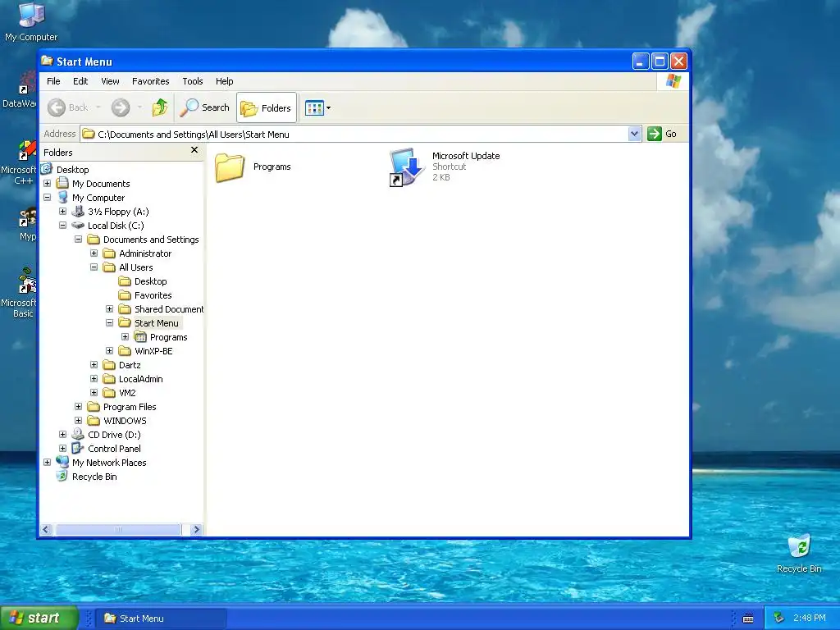Select Microsoft Basic desktop shortcut
Image resolution: width=840 pixels, height=630 pixels.
tap(20, 293)
